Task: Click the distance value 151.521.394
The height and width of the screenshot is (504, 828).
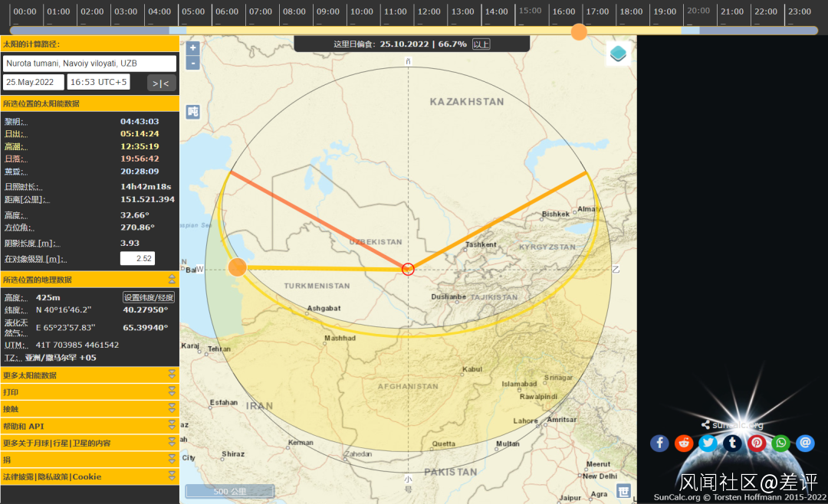Action: [x=147, y=199]
